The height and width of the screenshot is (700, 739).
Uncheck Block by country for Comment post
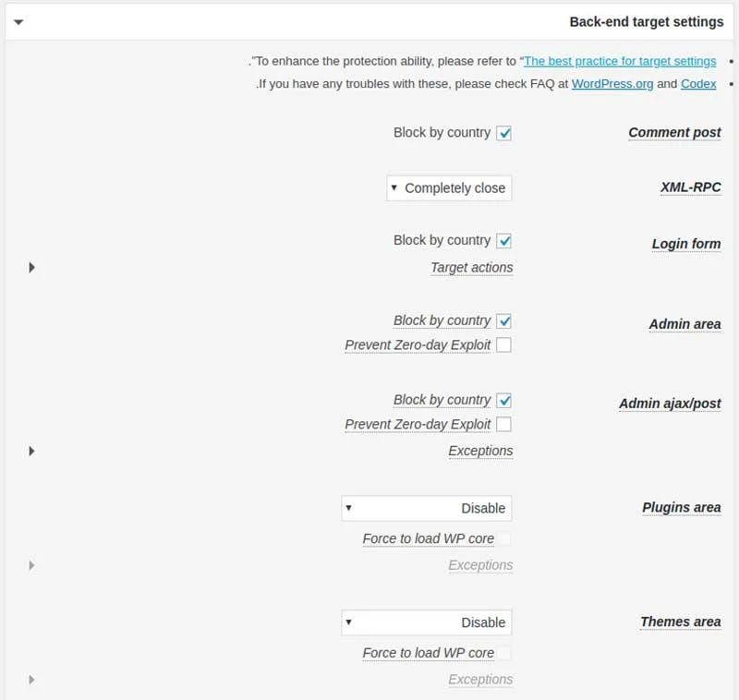505,133
